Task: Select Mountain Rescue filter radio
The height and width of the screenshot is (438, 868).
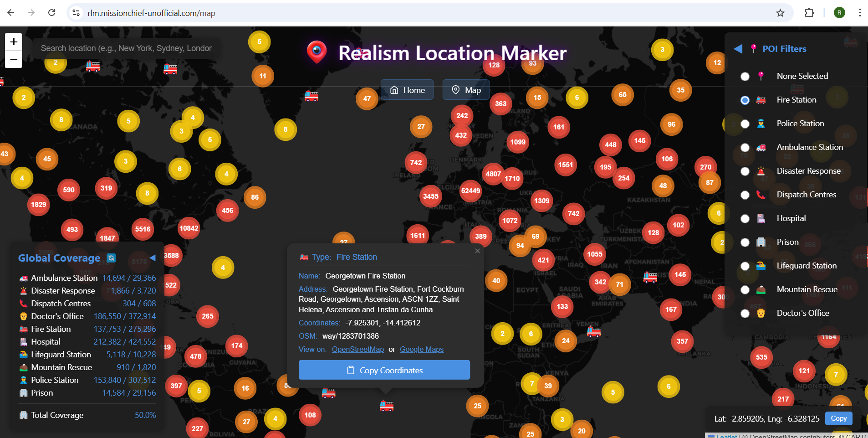Action: [745, 290]
